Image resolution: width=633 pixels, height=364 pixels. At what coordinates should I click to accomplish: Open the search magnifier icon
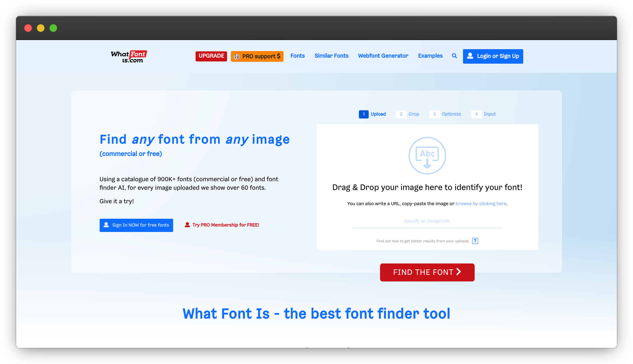pos(454,56)
